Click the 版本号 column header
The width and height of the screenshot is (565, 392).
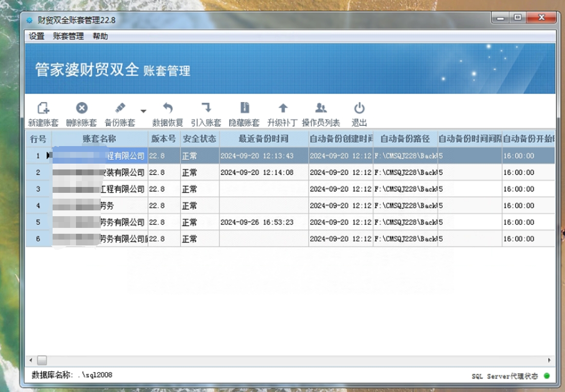(164, 139)
